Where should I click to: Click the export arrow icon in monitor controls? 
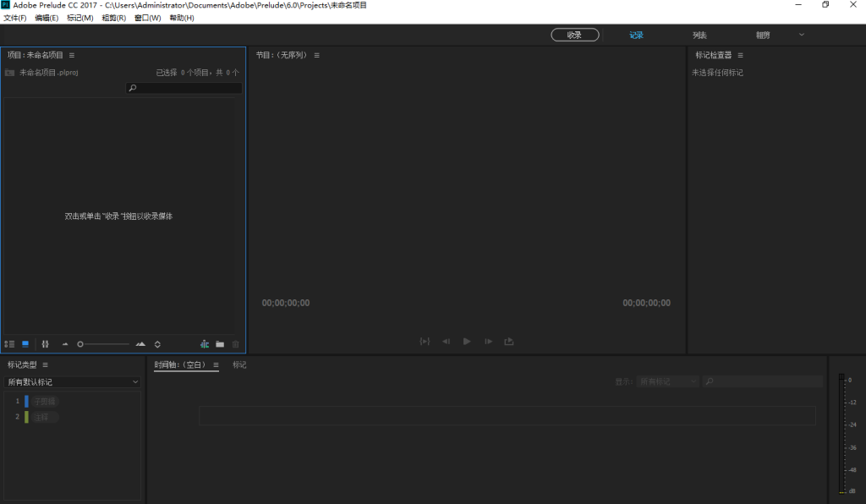[509, 342]
